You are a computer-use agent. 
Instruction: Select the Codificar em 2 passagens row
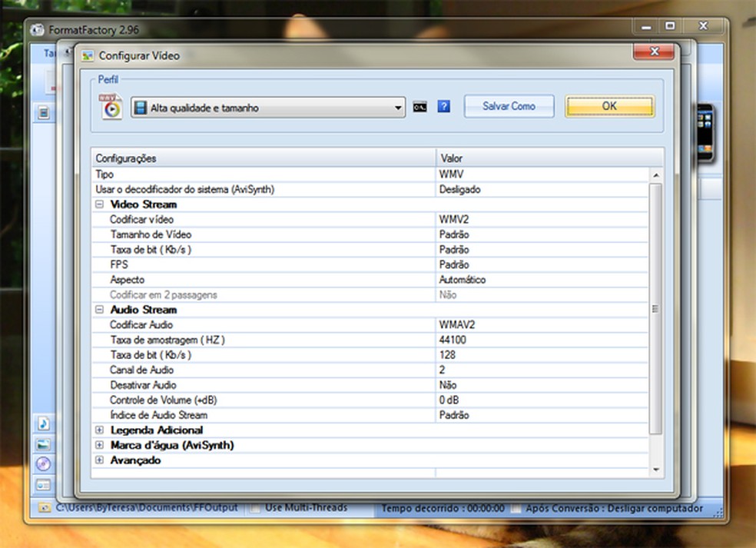point(370,294)
